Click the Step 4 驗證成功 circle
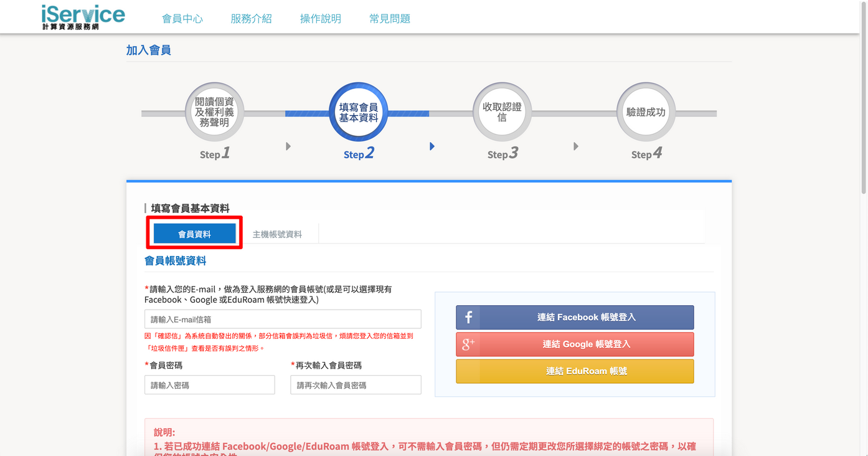 coord(646,111)
